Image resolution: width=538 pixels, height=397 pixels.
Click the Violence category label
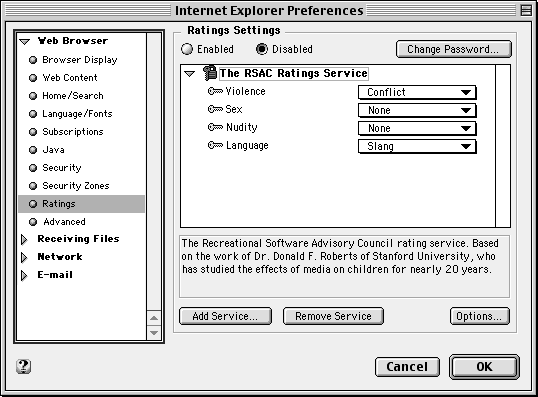click(x=245, y=91)
